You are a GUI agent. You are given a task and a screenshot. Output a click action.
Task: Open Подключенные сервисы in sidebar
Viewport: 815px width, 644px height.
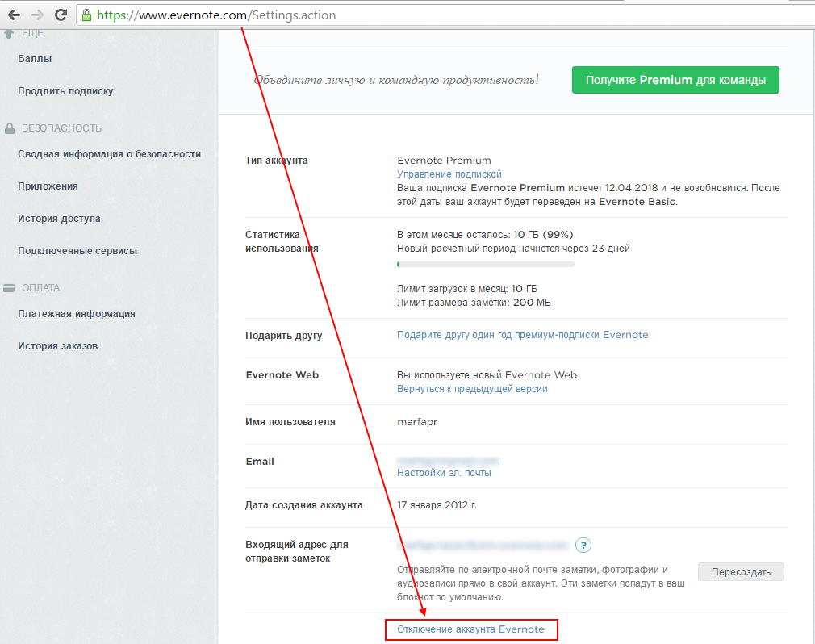click(77, 250)
